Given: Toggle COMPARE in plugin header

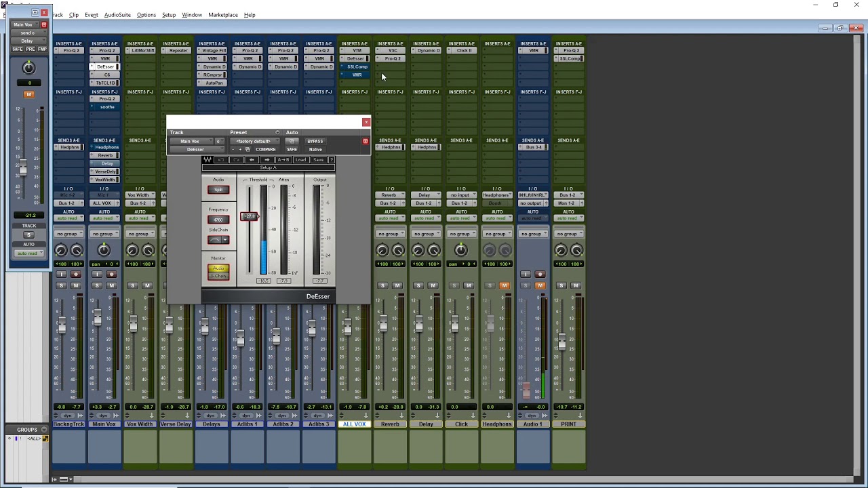Looking at the screenshot, I should pos(266,150).
